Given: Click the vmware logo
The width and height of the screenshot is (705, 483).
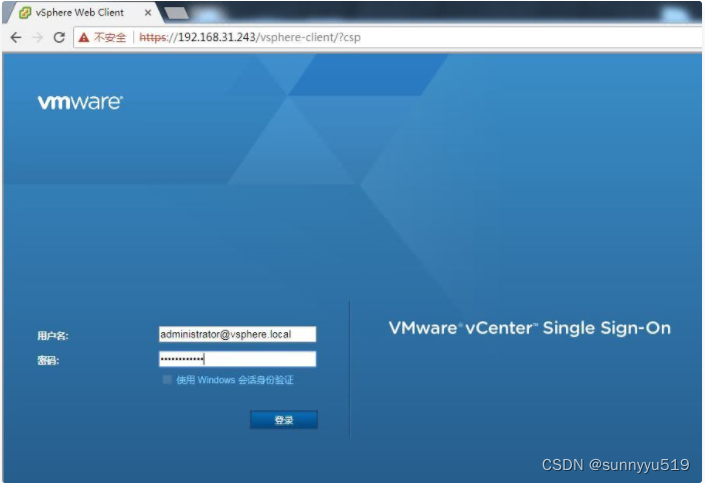Looking at the screenshot, I should pyautogui.click(x=80, y=102).
